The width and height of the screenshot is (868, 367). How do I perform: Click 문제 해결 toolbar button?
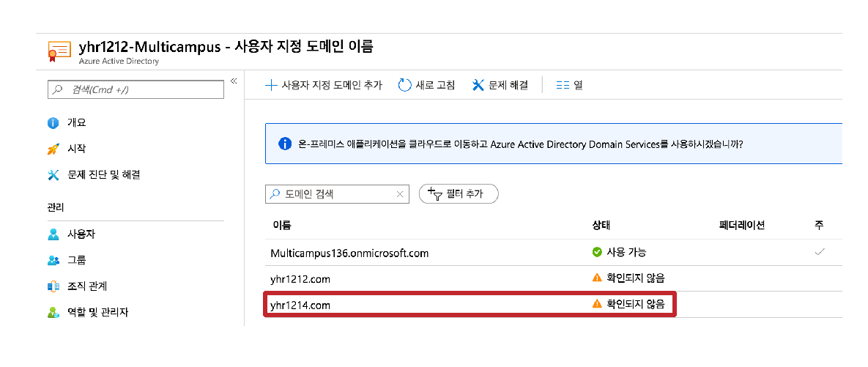click(500, 85)
